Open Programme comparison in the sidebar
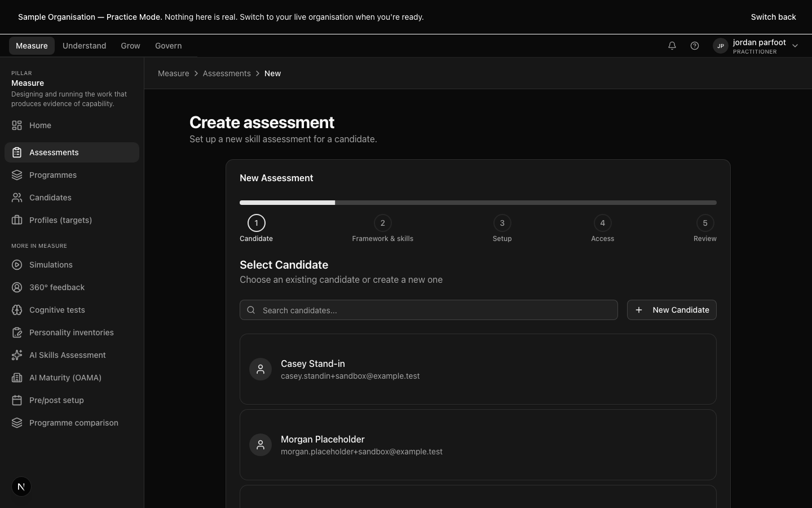812x508 pixels. (x=72, y=423)
